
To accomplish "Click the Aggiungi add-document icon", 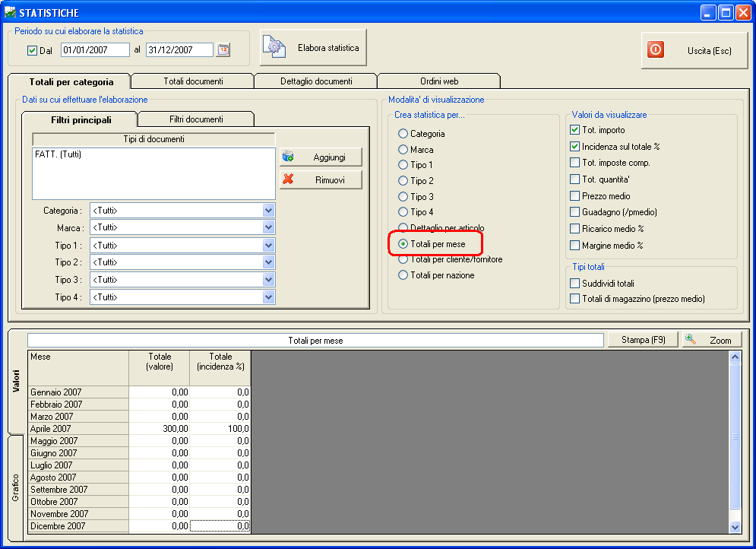I will (x=288, y=157).
